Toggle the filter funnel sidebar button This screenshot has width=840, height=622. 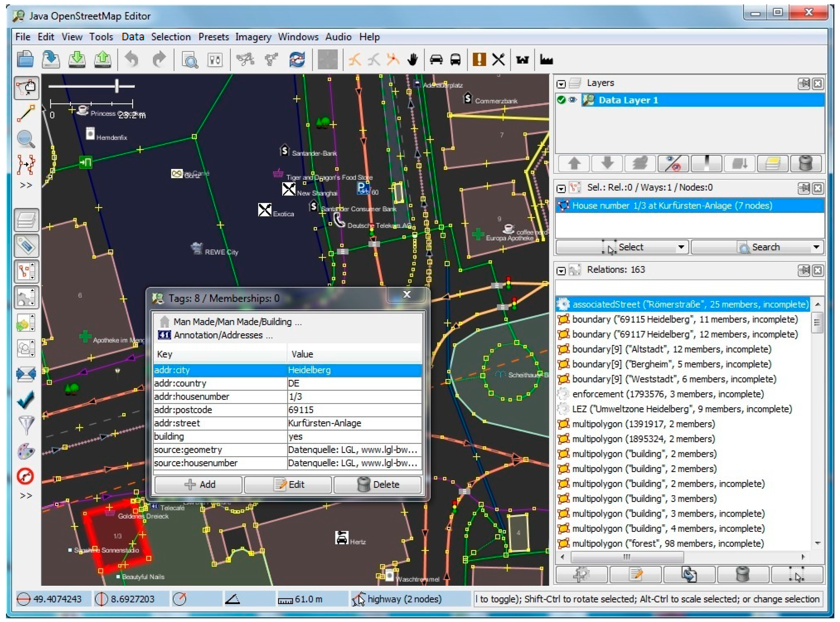(x=26, y=425)
